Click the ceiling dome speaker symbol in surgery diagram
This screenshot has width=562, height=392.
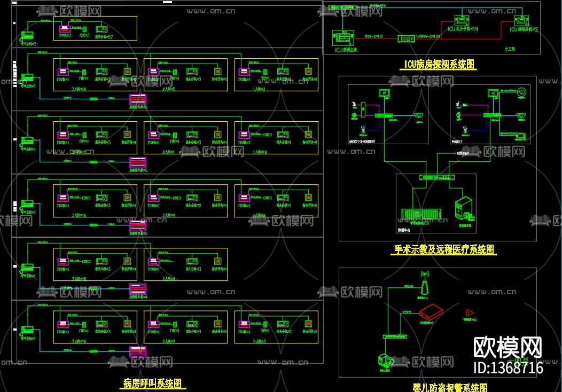(x=419, y=115)
